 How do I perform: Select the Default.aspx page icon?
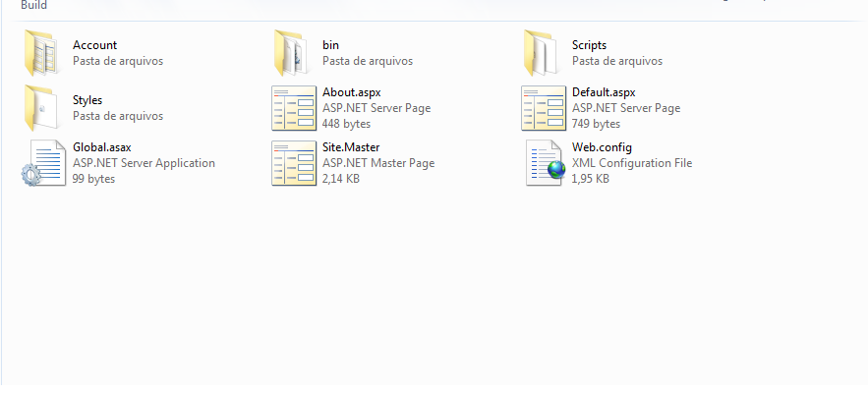coord(544,108)
